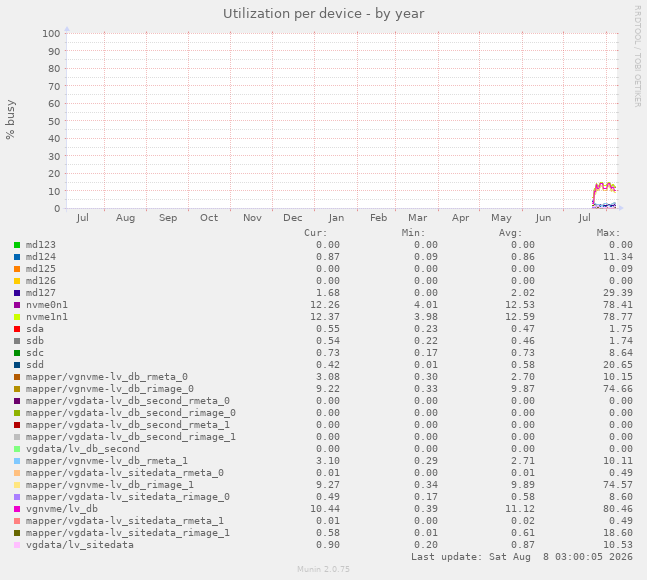Click the Munin 2.0.75 footer text

pyautogui.click(x=324, y=569)
